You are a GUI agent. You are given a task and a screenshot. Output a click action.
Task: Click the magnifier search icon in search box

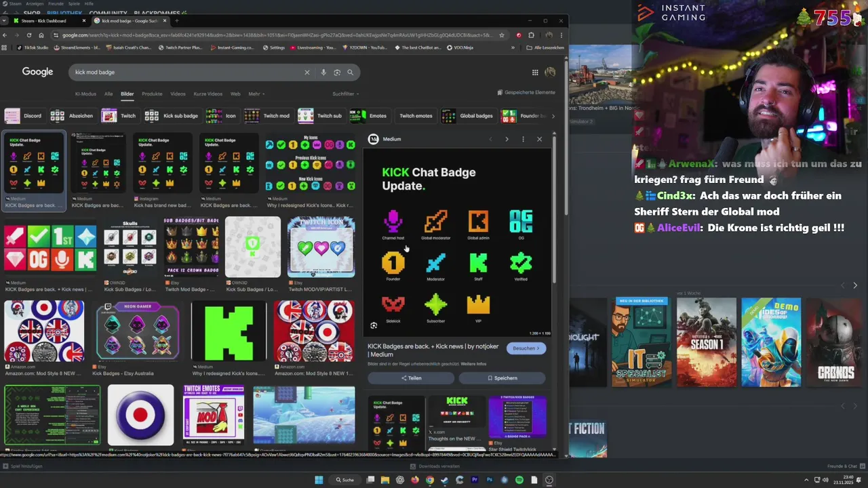[x=350, y=73]
